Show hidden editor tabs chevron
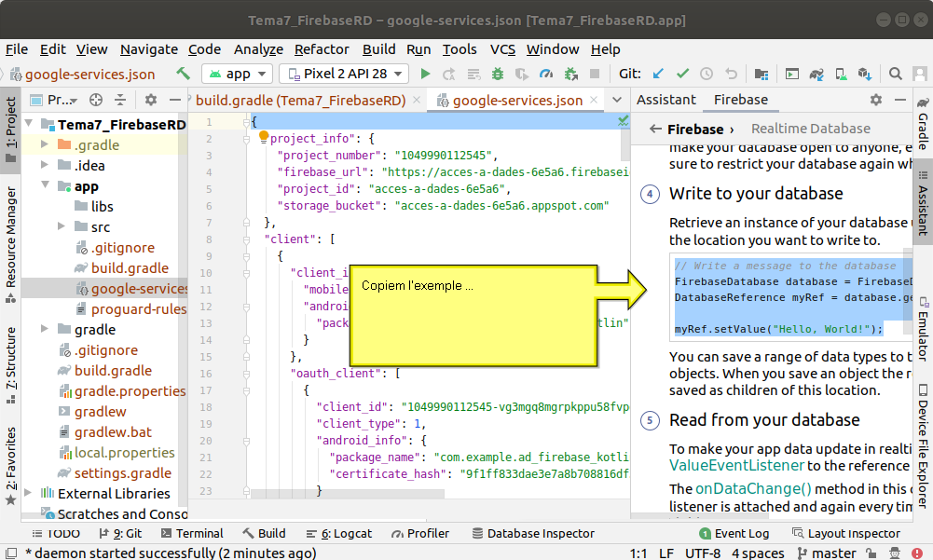The height and width of the screenshot is (560, 933). pos(617,100)
